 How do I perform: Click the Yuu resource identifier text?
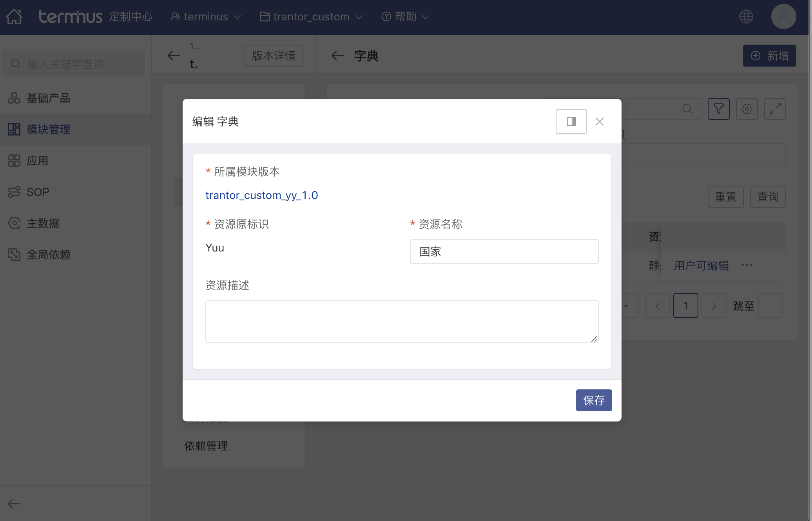click(x=215, y=248)
